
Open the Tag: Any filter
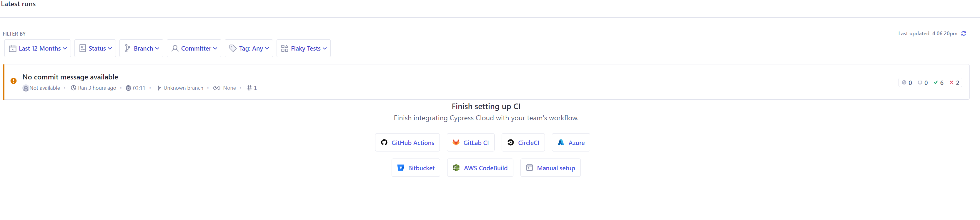(249, 48)
